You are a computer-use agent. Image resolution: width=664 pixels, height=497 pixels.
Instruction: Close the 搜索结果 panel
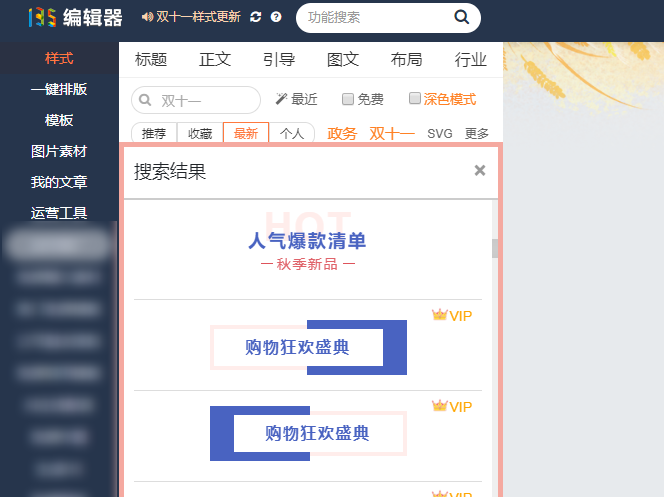[x=480, y=170]
